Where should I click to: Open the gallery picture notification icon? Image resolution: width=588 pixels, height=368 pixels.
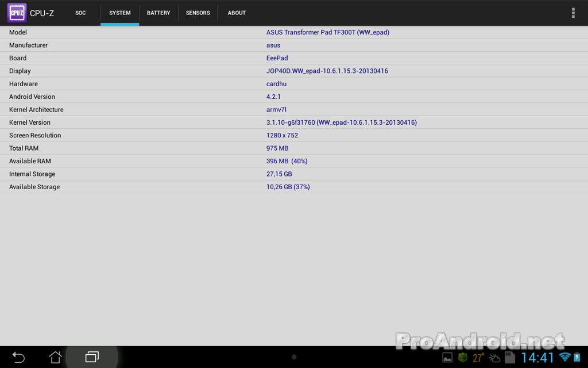(447, 358)
